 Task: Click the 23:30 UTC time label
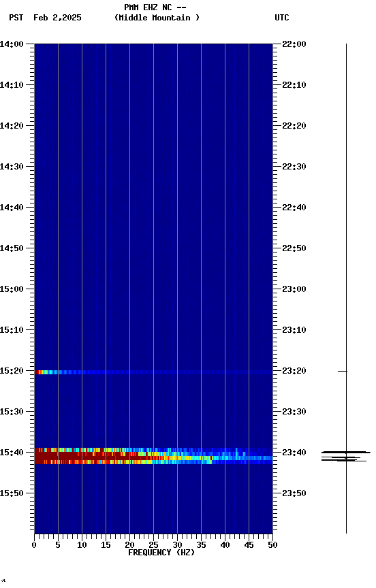tap(294, 412)
